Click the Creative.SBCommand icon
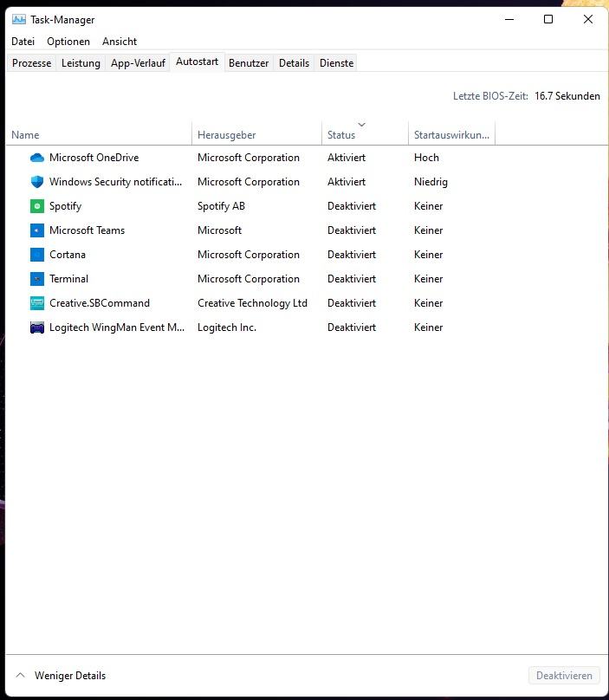This screenshot has width=609, height=700. (37, 303)
